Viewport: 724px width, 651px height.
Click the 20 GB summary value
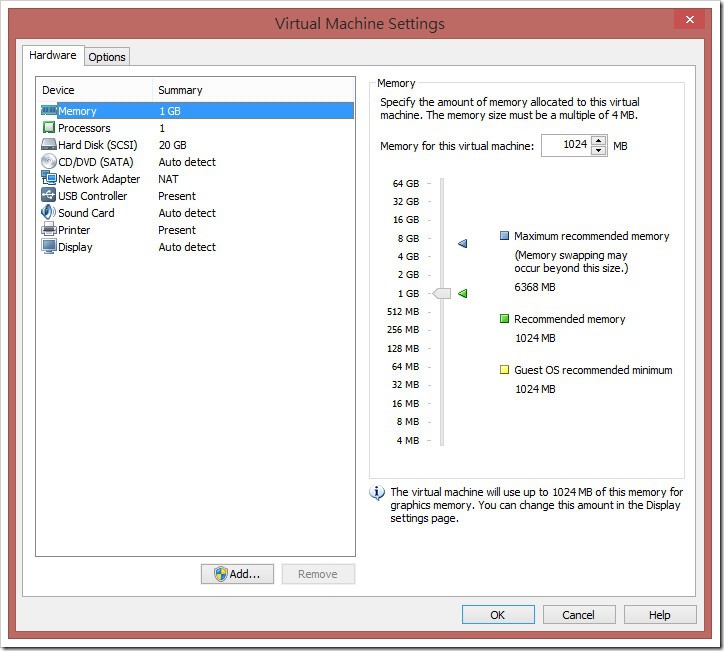173,145
